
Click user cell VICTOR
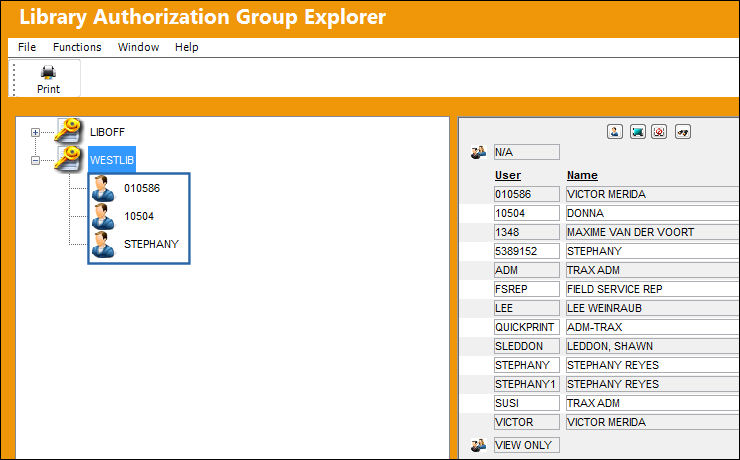(527, 422)
